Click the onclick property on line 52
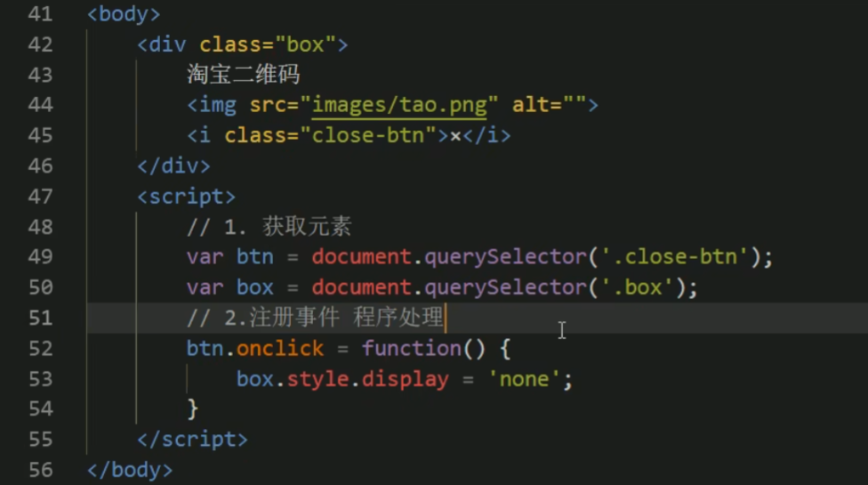The image size is (868, 485). 280,348
